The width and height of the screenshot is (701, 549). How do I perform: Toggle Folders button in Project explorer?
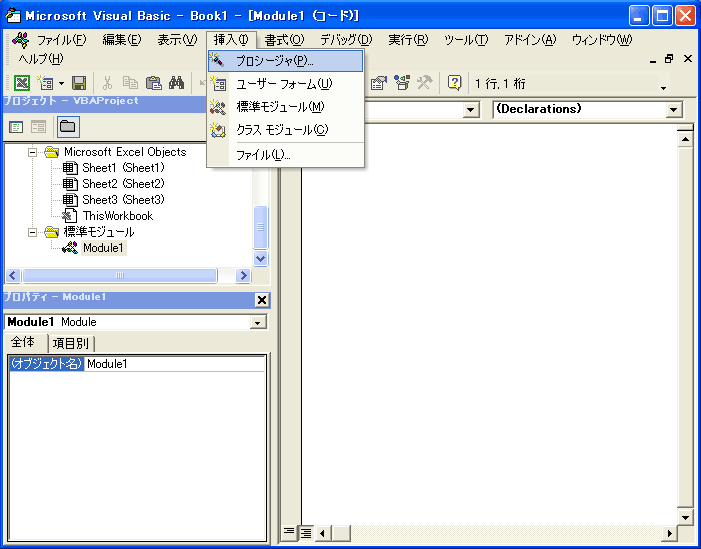tap(68, 127)
